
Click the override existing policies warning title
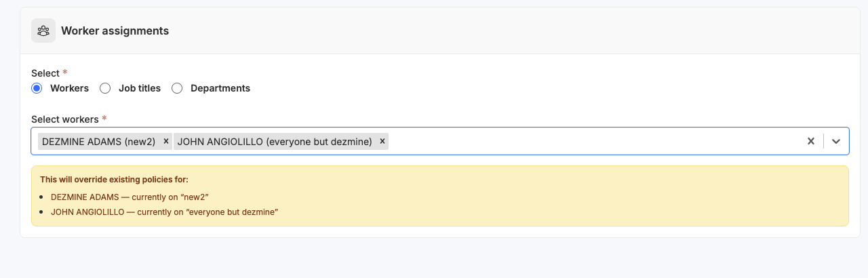(x=114, y=180)
